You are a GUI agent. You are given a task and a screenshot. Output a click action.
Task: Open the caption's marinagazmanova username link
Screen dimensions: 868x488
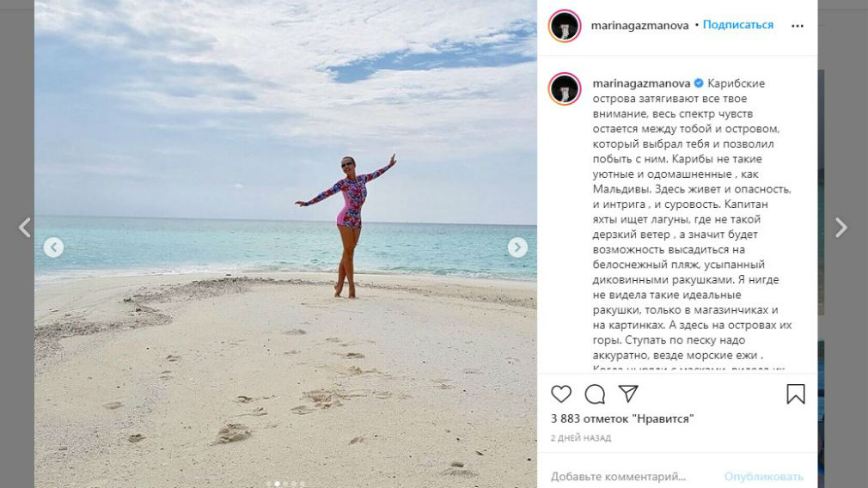(x=641, y=83)
